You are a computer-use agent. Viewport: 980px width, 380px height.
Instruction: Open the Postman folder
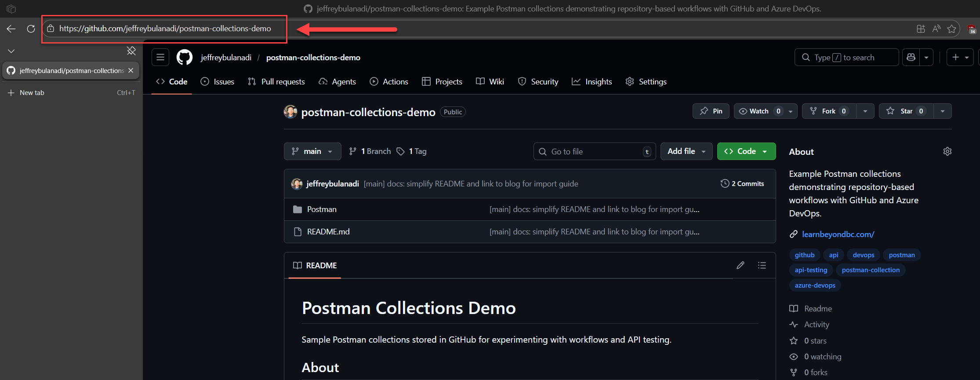(x=322, y=209)
